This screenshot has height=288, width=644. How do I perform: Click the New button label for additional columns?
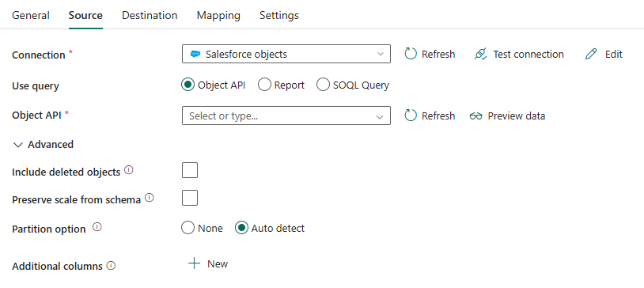click(218, 263)
